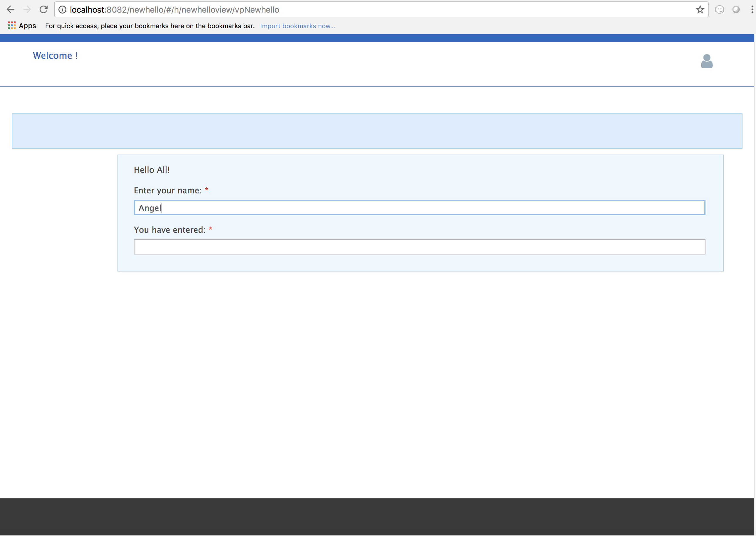
Task: View site information icon in address bar
Action: coord(62,10)
